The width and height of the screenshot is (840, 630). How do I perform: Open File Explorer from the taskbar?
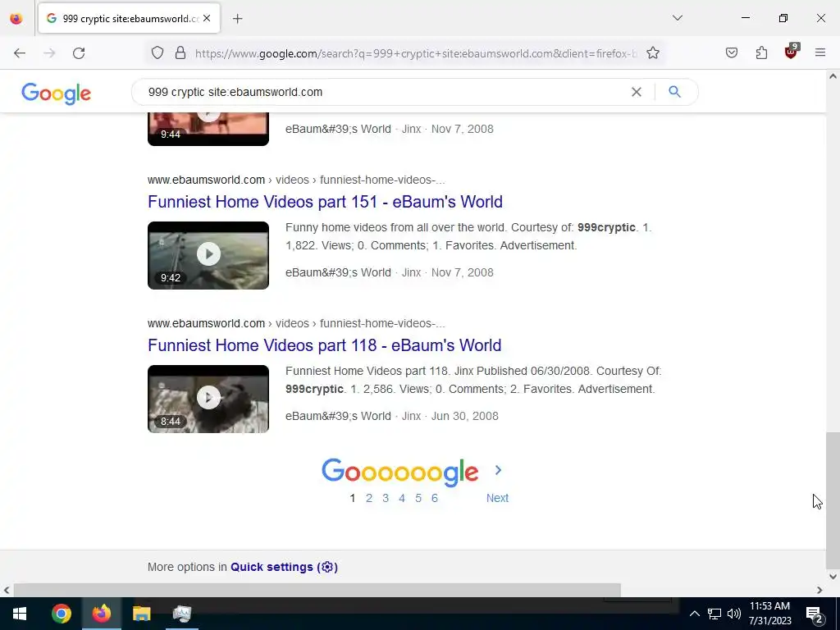[x=141, y=614]
